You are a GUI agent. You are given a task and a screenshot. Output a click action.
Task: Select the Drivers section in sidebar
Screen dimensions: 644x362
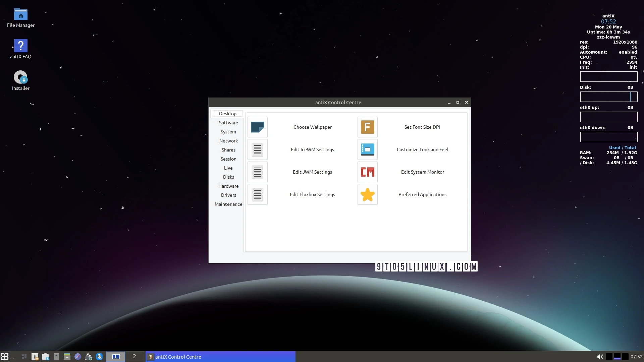pos(228,195)
